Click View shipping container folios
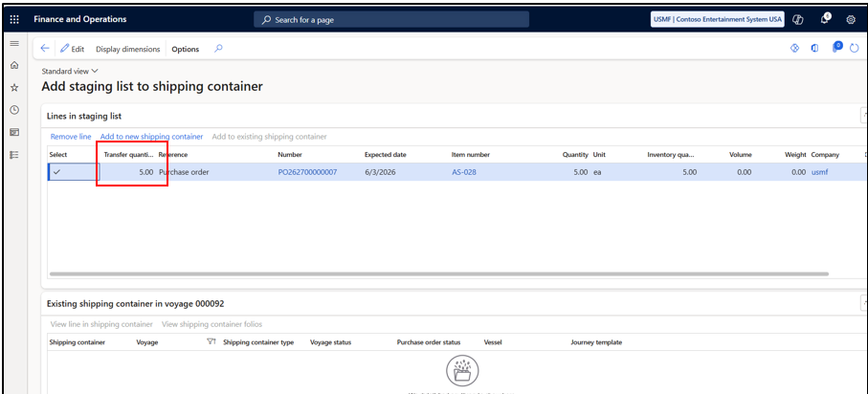Viewport: 868px width, 394px height. pyautogui.click(x=212, y=324)
